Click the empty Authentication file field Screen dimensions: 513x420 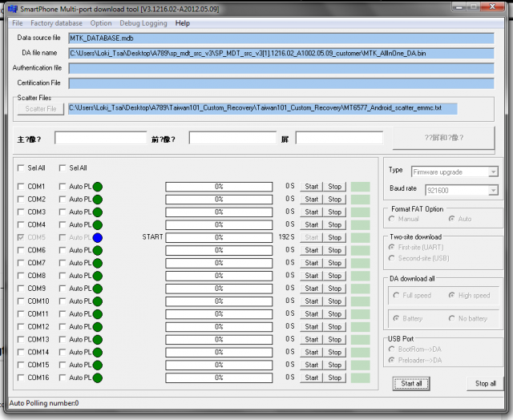(281, 68)
